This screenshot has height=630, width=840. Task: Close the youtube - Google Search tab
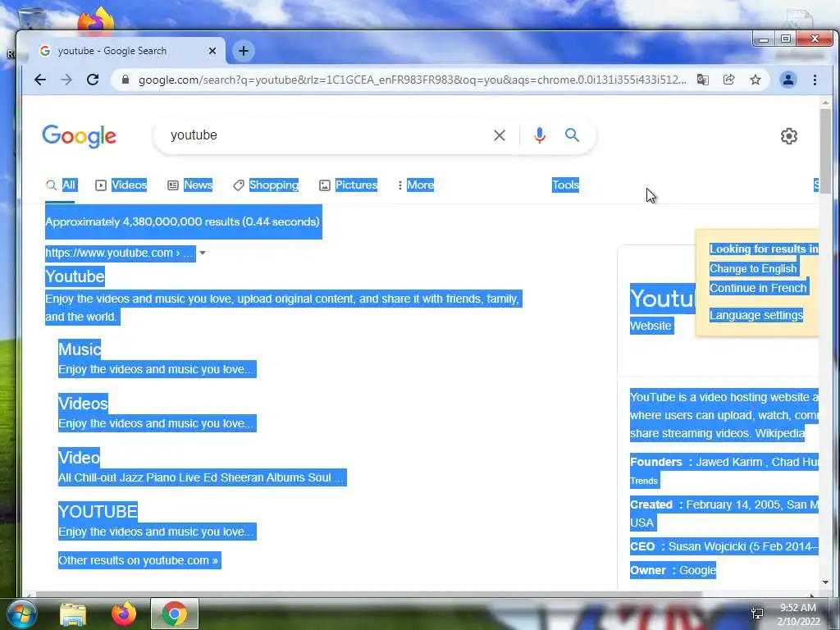[x=212, y=51]
